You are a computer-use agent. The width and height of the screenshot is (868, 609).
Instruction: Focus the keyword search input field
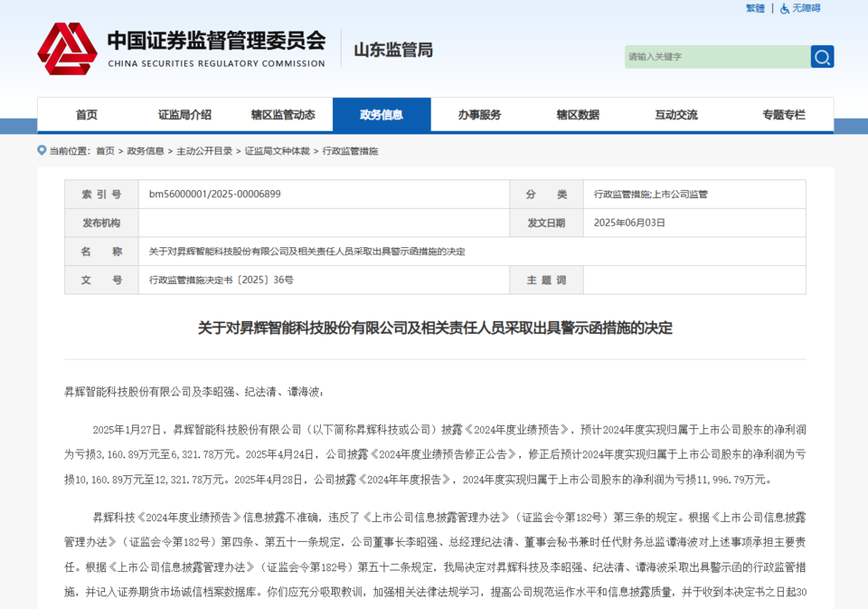pos(717,56)
